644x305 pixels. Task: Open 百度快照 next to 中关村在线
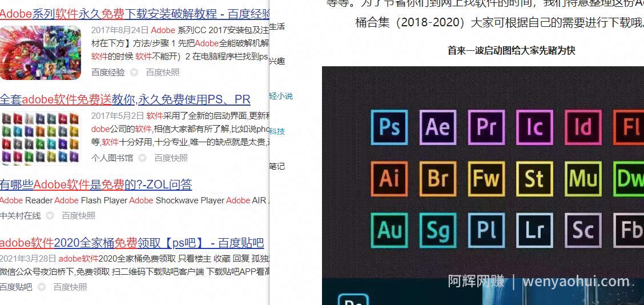pyautogui.click(x=78, y=215)
